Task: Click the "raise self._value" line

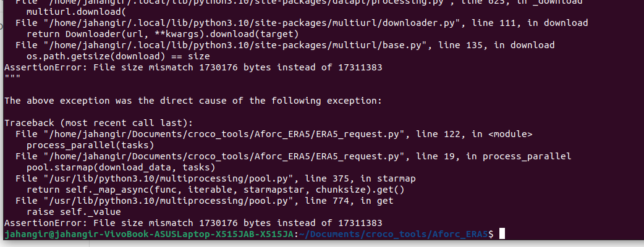Action: [x=74, y=212]
